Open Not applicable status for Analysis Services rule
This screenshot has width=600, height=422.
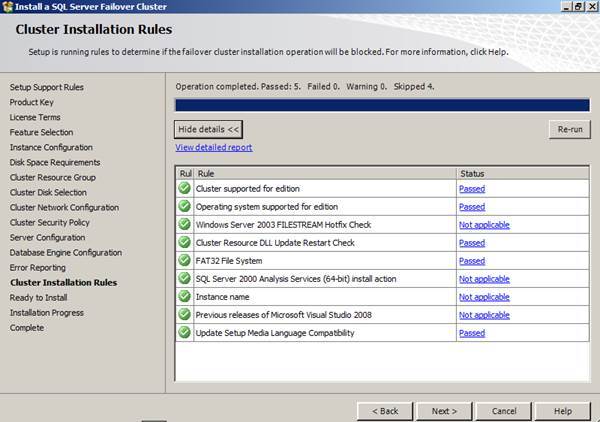click(484, 279)
